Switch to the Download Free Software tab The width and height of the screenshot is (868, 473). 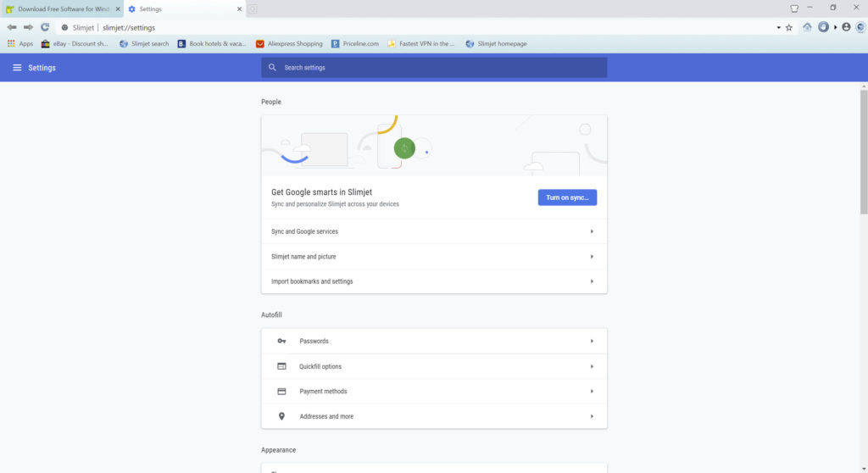(62, 8)
